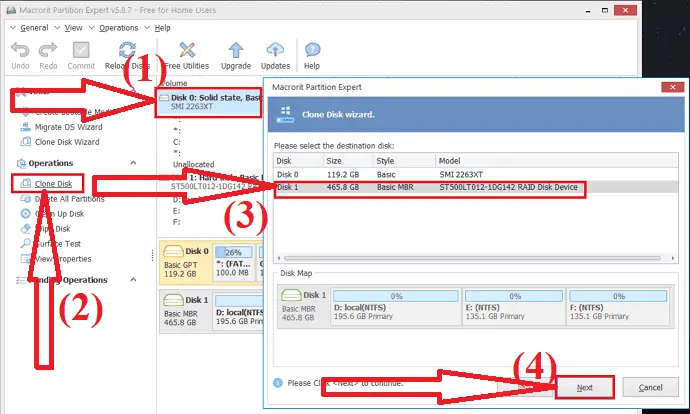Screen dimensions: 690x414
Task: Click the Next button in Clone wizard
Action: pyautogui.click(x=584, y=387)
